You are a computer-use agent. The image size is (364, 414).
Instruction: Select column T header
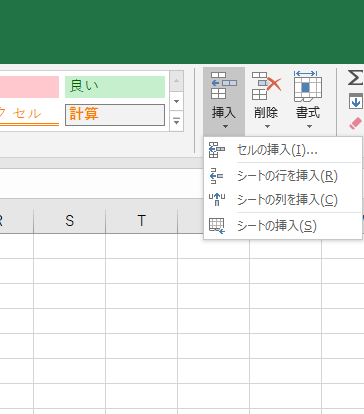[x=141, y=221]
